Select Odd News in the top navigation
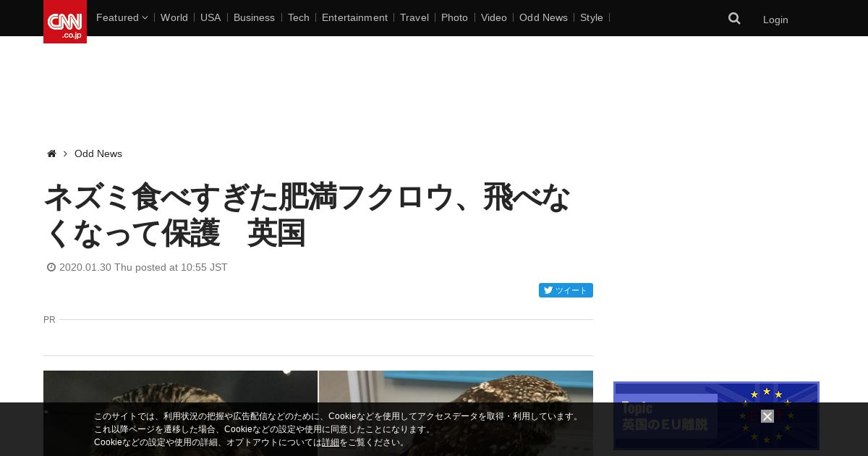The image size is (868, 456). click(543, 17)
